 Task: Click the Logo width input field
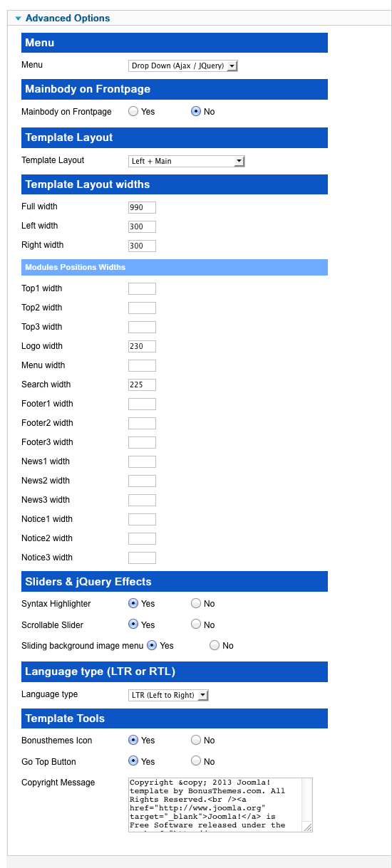(142, 346)
